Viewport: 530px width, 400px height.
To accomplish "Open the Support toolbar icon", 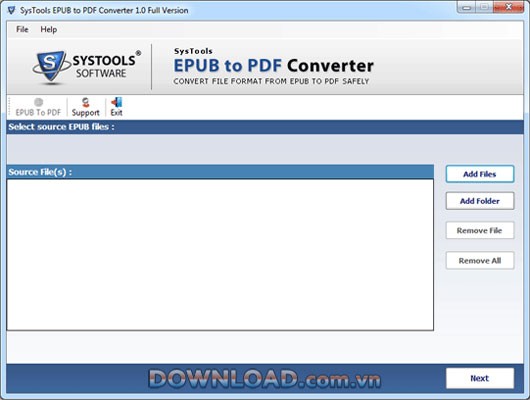I will pyautogui.click(x=86, y=107).
